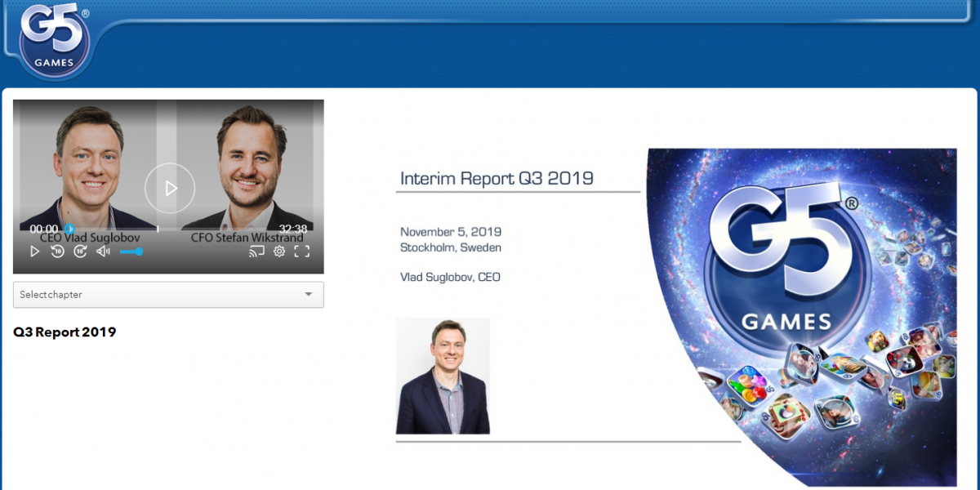Cast the video to another screen

(256, 252)
